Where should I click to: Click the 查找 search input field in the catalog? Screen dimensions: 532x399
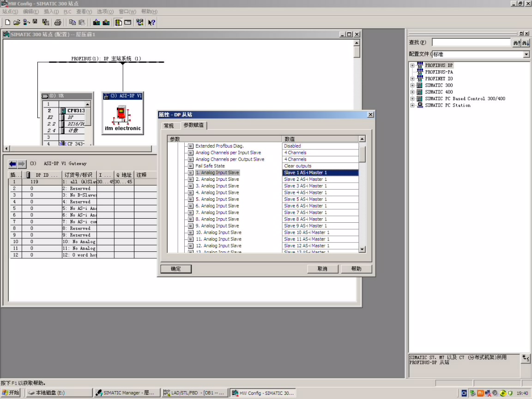coord(471,42)
